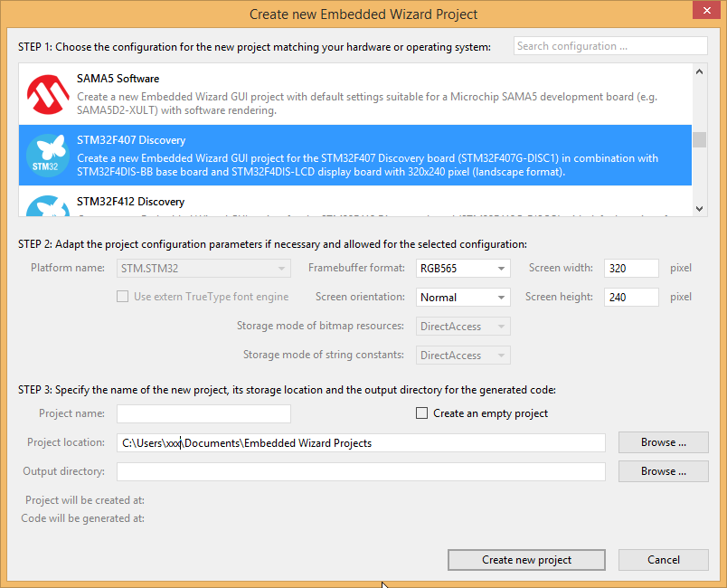Toggle Use extern TrueType font engine checkbox
The height and width of the screenshot is (588, 727).
122,297
